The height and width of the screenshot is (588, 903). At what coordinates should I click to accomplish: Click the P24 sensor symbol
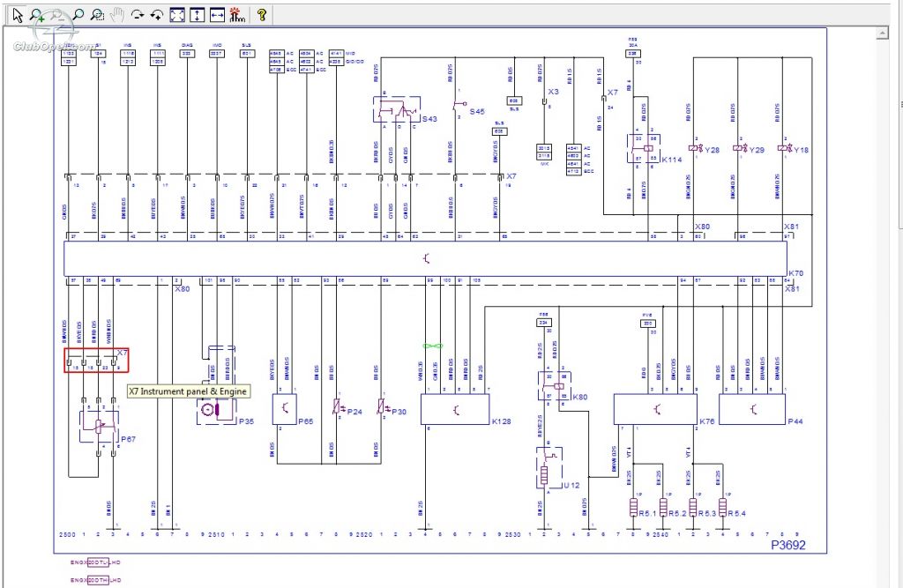tap(338, 408)
